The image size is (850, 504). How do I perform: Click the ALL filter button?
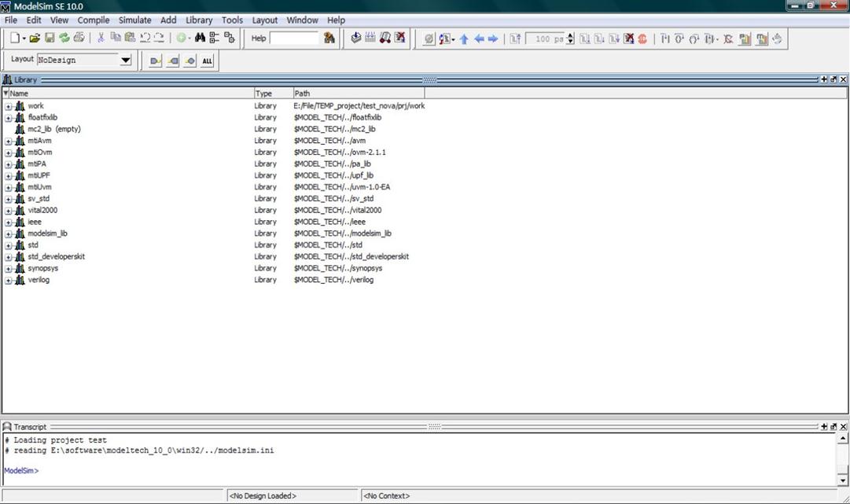[x=207, y=61]
